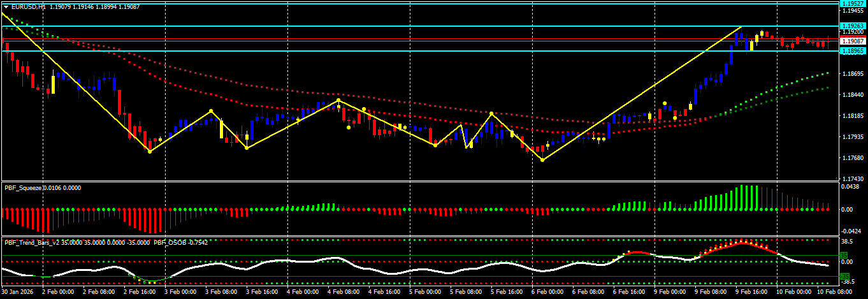Click the -38.5 Trend Bars scale value
This screenshot has width=868, height=299.
(x=850, y=281)
